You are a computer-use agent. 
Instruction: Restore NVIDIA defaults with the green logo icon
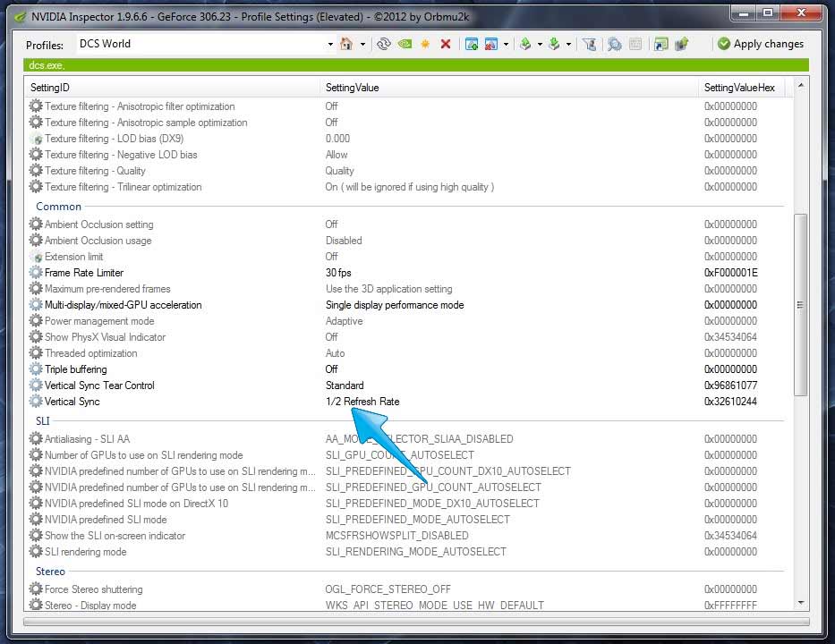coord(405,44)
